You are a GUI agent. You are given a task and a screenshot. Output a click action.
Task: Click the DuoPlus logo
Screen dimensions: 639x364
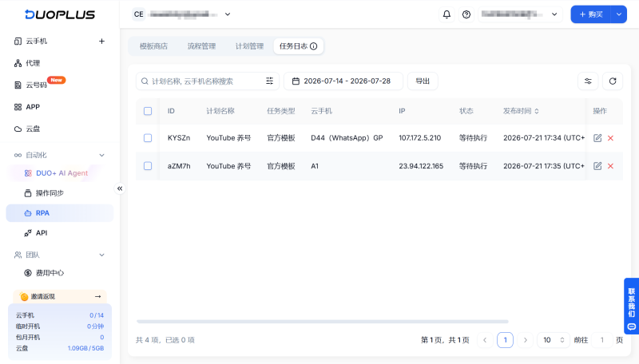coord(59,14)
